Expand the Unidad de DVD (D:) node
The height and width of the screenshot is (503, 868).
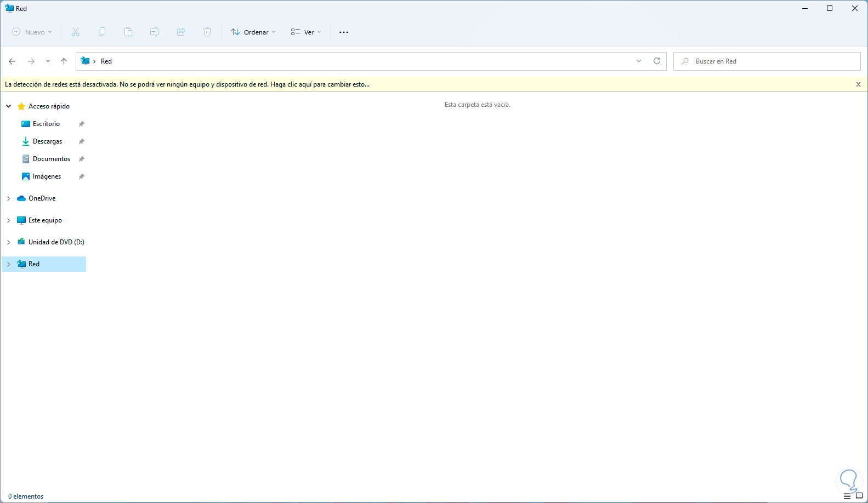9,242
